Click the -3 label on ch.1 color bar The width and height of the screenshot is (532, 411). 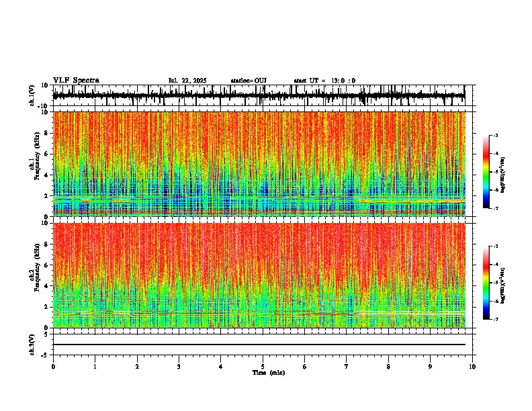(495, 136)
